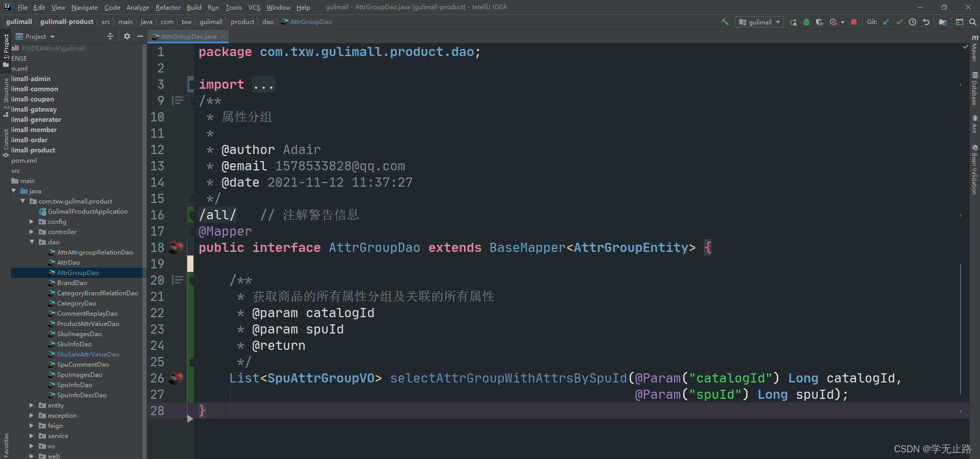Screen dimensions: 980x459
Task: Click MyBatis bird icon on line 26
Action: point(176,378)
